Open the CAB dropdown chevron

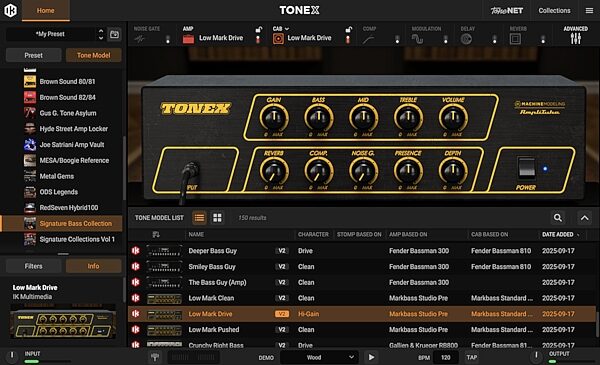point(287,29)
